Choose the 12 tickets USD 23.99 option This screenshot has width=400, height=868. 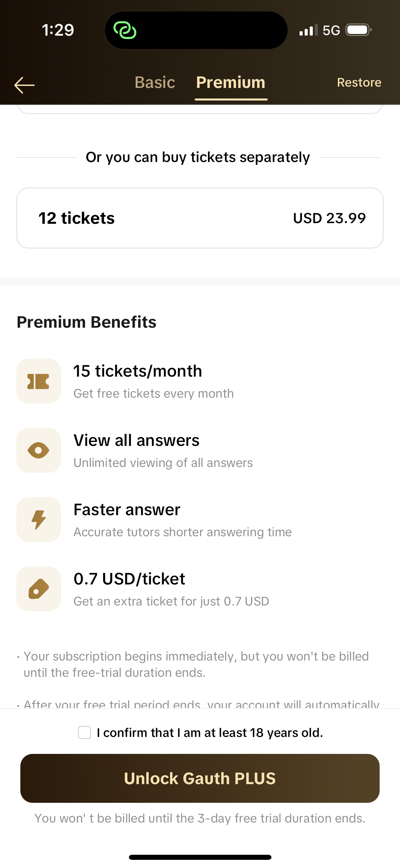[x=200, y=218]
